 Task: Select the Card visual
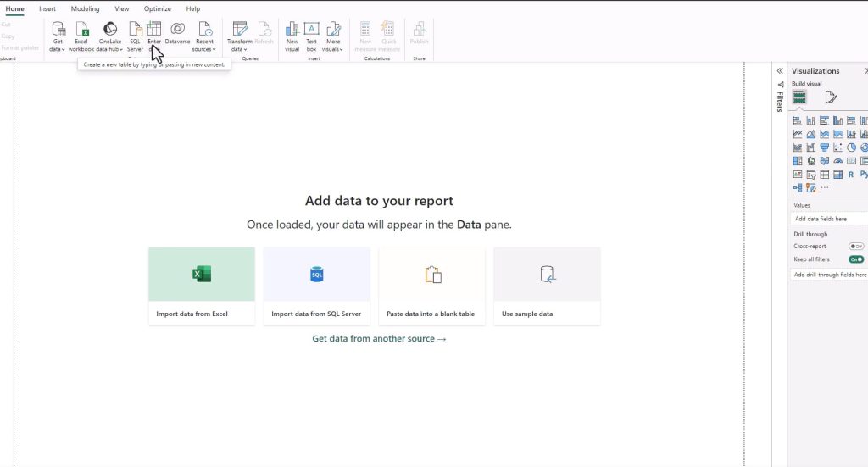point(851,161)
